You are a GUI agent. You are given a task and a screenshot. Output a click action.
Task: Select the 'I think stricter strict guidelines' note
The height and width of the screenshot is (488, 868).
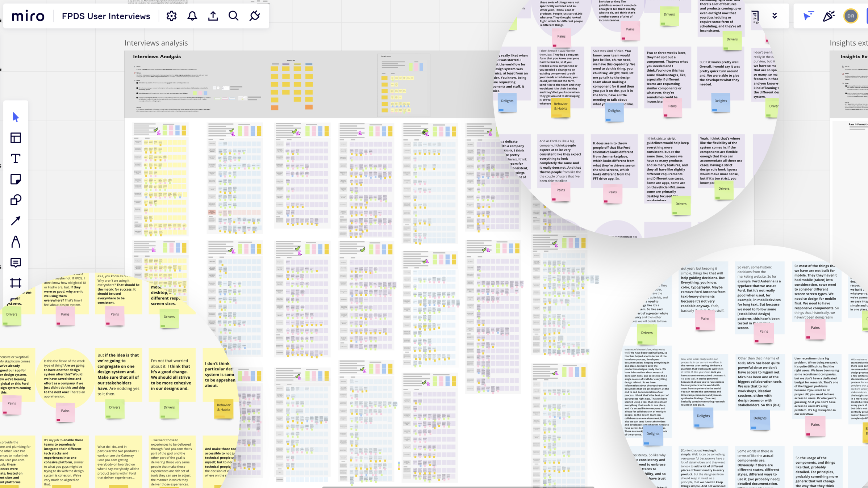coord(668,168)
